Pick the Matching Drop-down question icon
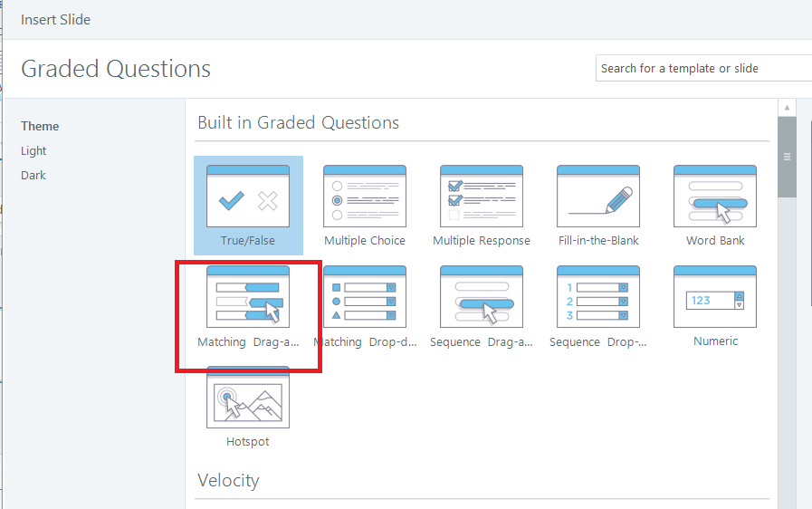This screenshot has width=812, height=509. coord(365,296)
